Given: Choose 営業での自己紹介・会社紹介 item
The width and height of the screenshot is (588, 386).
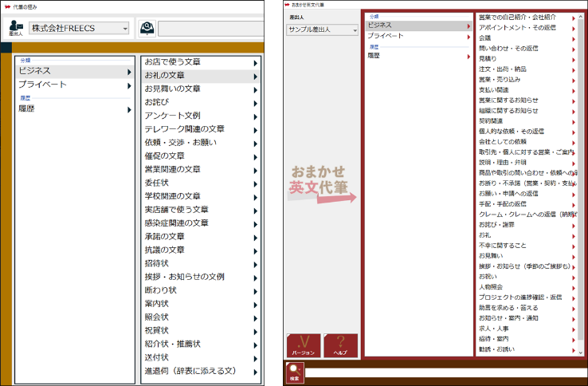Looking at the screenshot, I should click(527, 17).
